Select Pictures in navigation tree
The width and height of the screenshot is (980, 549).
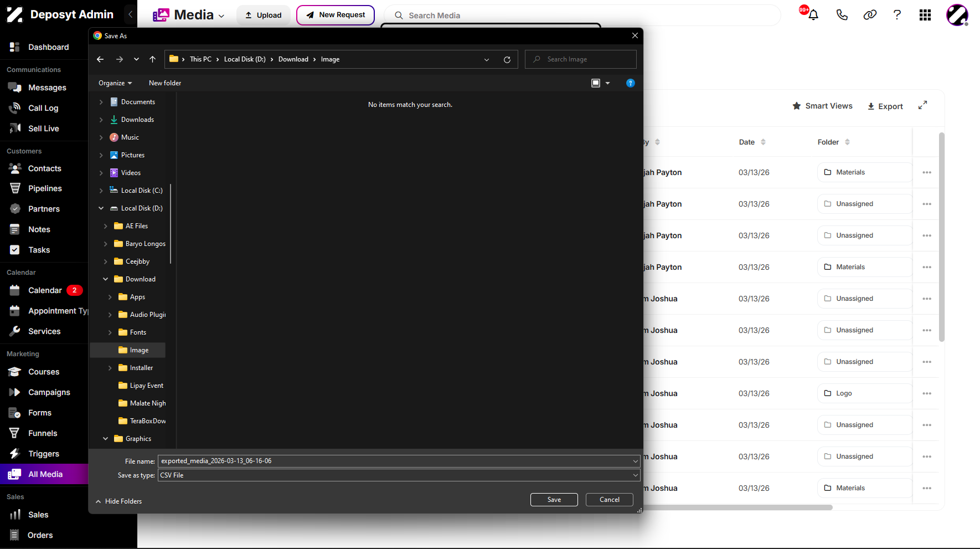click(x=133, y=155)
